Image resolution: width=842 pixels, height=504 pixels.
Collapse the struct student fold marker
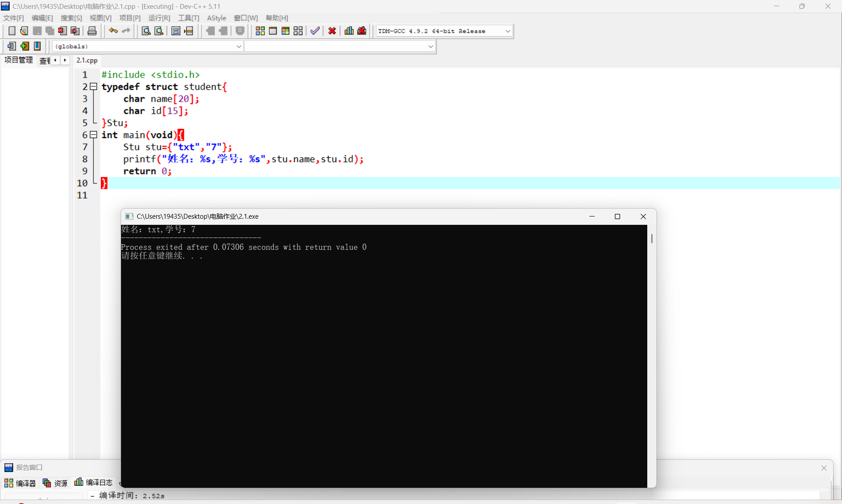[x=93, y=87]
